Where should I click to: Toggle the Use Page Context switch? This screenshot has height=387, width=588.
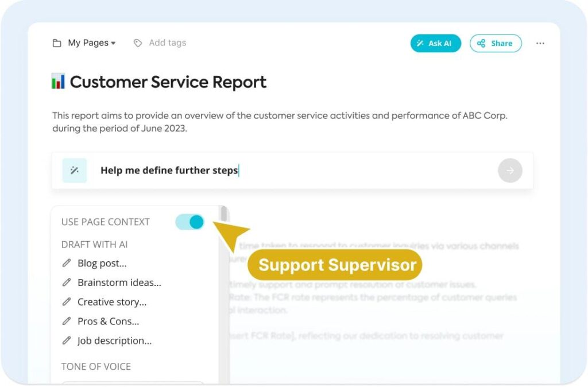(x=189, y=222)
